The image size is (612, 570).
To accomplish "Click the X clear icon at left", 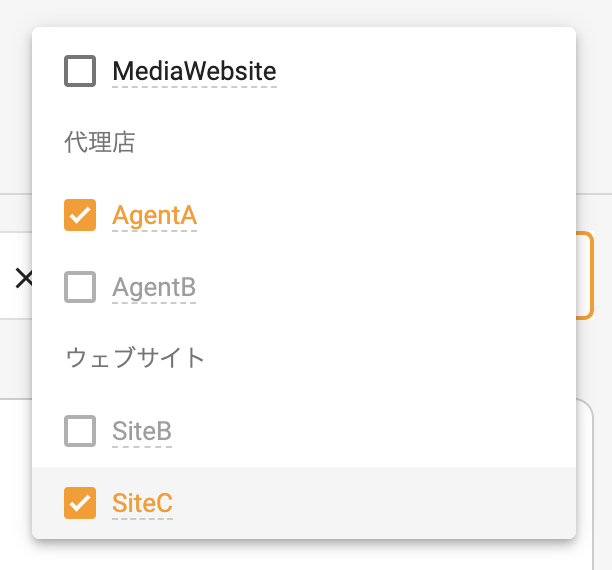I will point(22,278).
